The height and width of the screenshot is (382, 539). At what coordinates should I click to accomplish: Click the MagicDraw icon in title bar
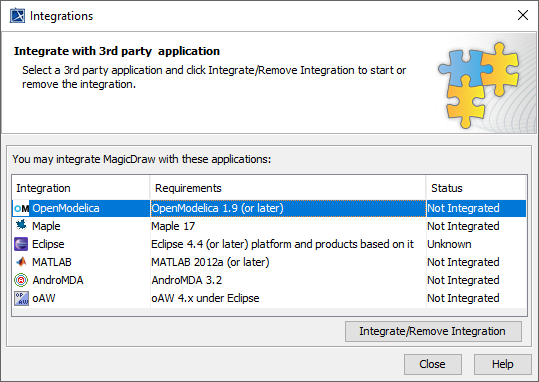pyautogui.click(x=17, y=16)
